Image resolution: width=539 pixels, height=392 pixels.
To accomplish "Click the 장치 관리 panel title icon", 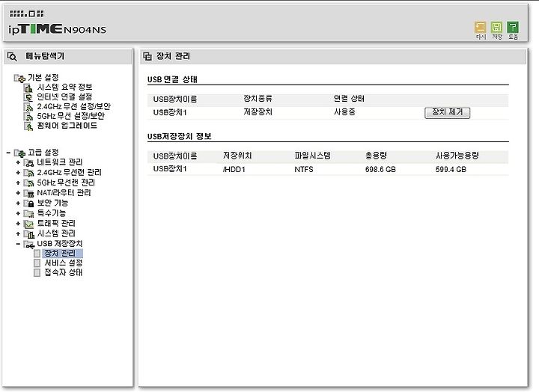I will (147, 57).
